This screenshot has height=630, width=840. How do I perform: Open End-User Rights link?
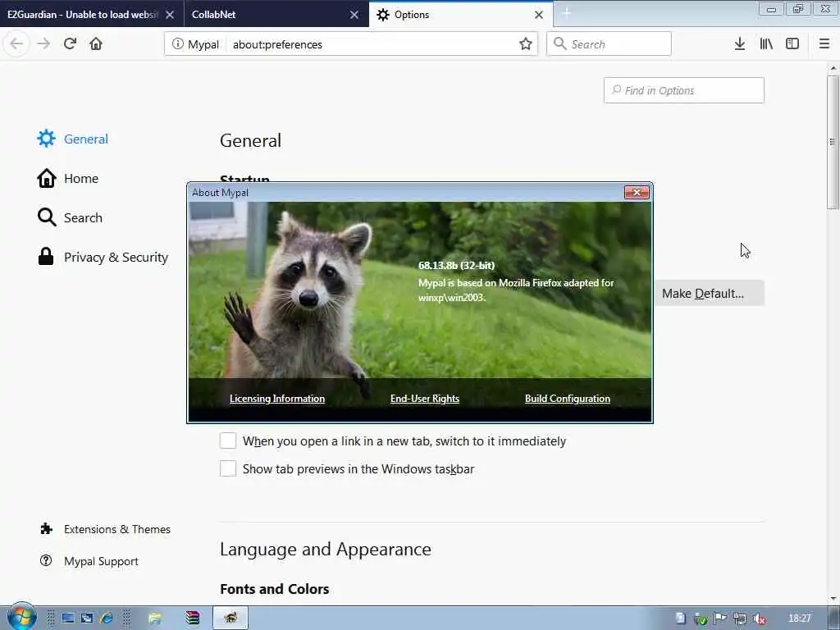click(425, 399)
